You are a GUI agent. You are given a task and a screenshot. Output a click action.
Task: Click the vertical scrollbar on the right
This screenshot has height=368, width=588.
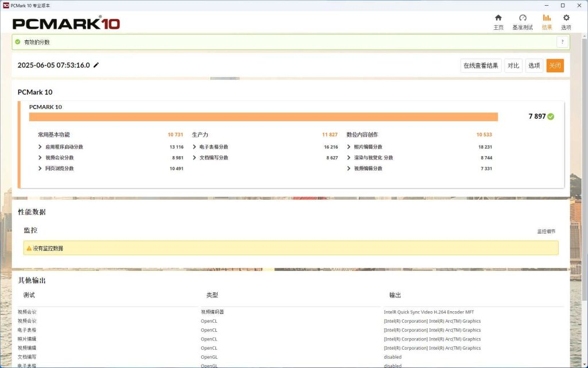584,169
